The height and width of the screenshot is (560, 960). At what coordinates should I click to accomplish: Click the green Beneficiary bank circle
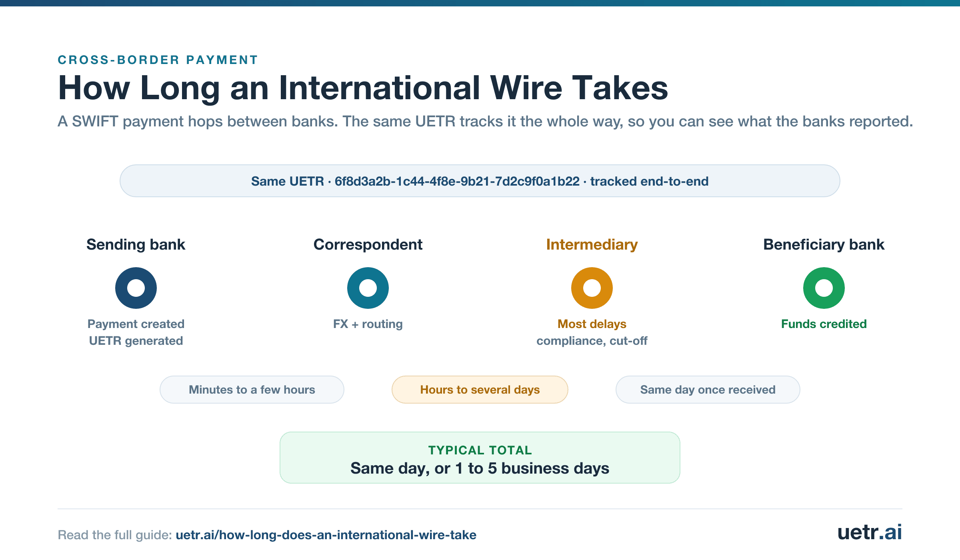pos(824,288)
